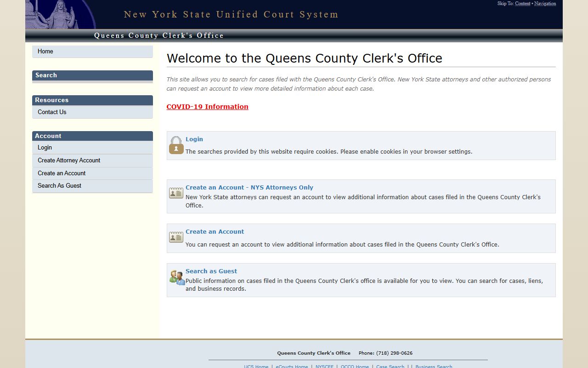Choose Search As Guest in sidebar
588x368 pixels.
tap(92, 186)
